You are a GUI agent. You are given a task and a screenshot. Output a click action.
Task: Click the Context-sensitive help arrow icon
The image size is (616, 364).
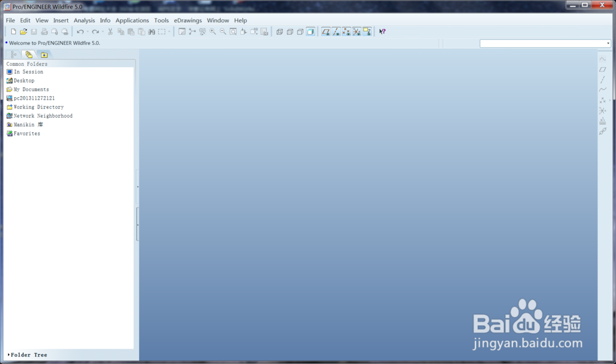pos(383,32)
